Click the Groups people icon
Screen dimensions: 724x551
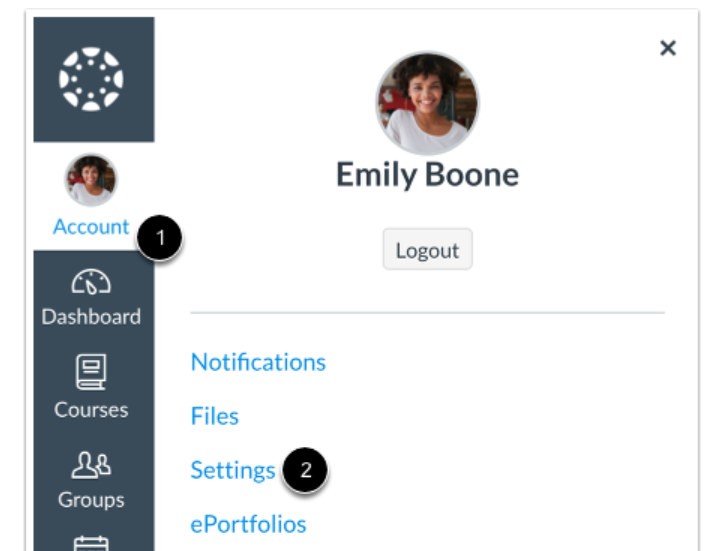[x=91, y=466]
